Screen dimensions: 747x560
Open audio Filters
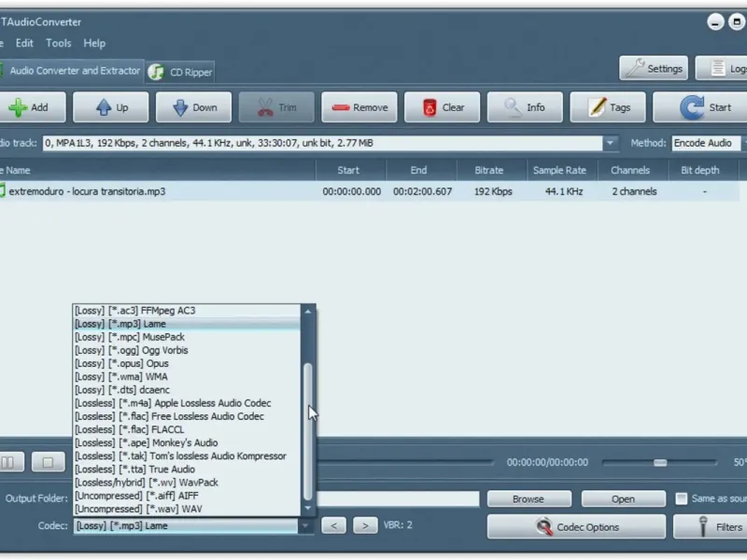click(x=711, y=526)
